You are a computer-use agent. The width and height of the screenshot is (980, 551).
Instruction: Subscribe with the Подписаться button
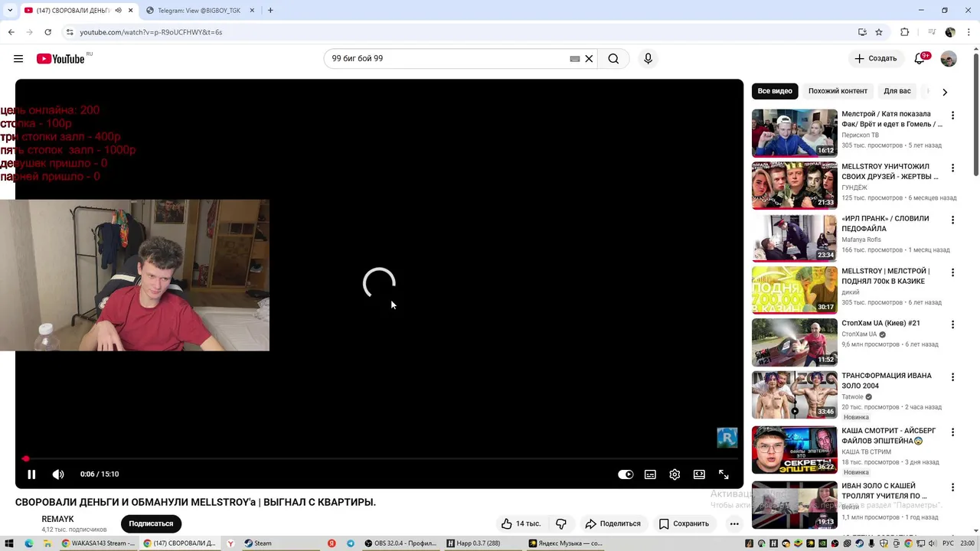coord(151,523)
